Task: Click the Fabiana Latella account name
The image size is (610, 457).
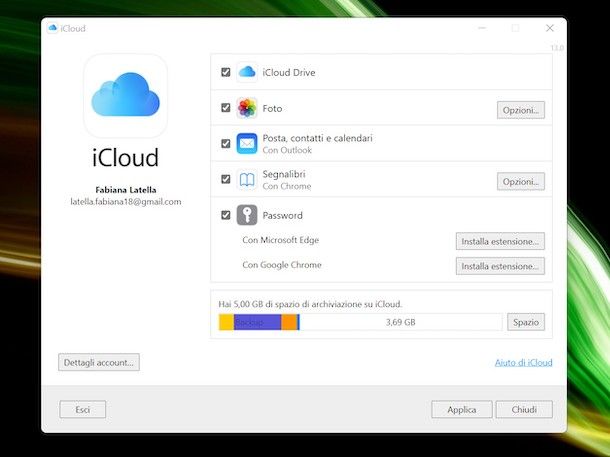Action: click(126, 190)
